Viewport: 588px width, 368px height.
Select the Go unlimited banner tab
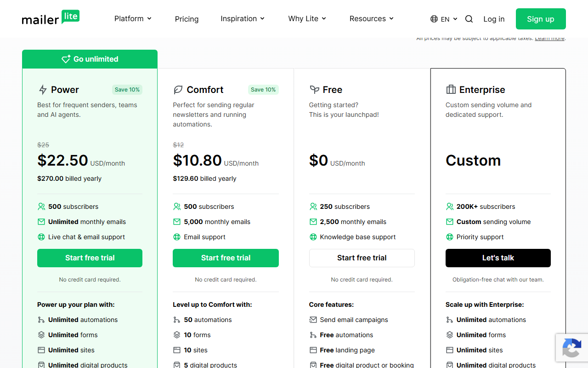[x=90, y=59]
